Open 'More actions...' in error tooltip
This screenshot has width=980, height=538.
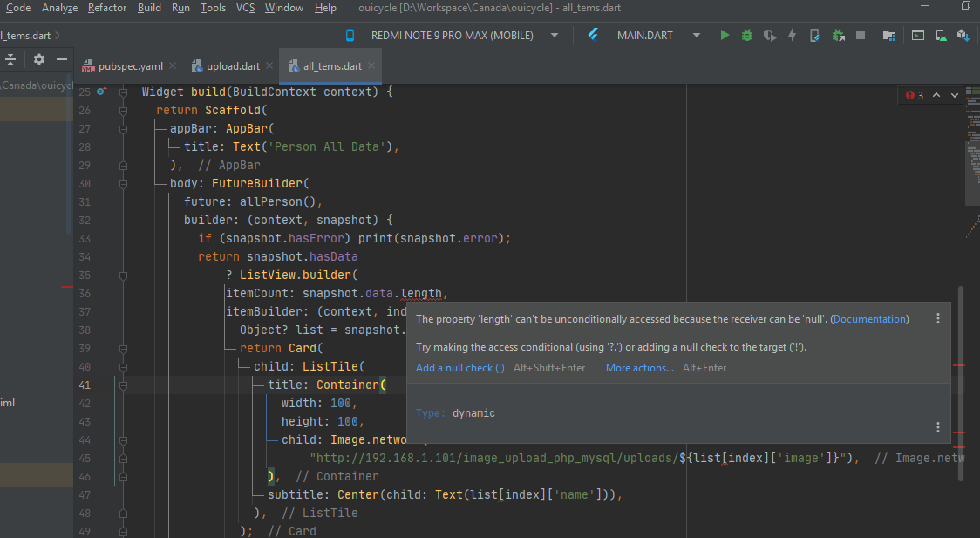[x=639, y=368]
